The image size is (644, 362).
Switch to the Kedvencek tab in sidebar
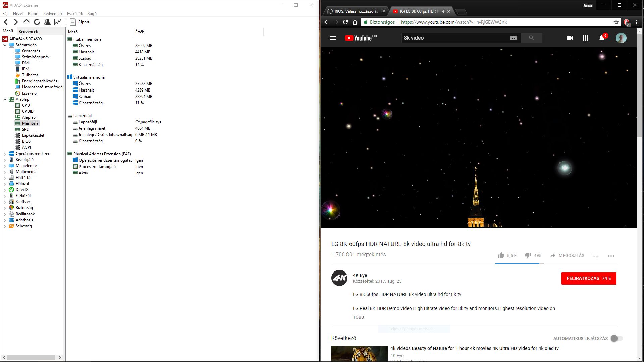tap(29, 31)
